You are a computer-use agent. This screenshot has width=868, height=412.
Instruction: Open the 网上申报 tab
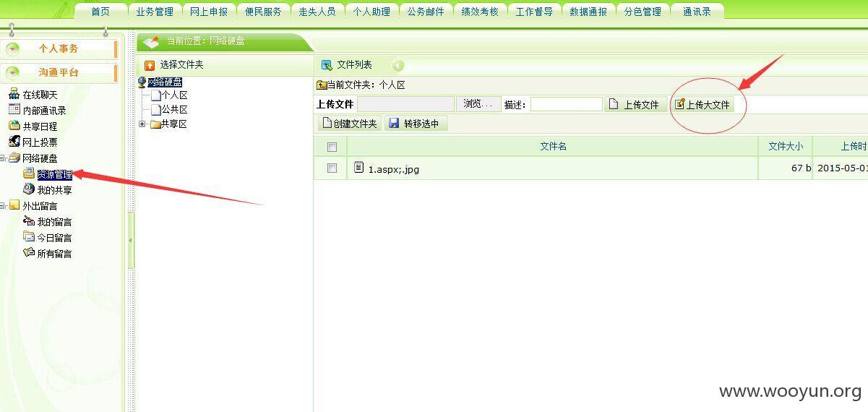209,12
